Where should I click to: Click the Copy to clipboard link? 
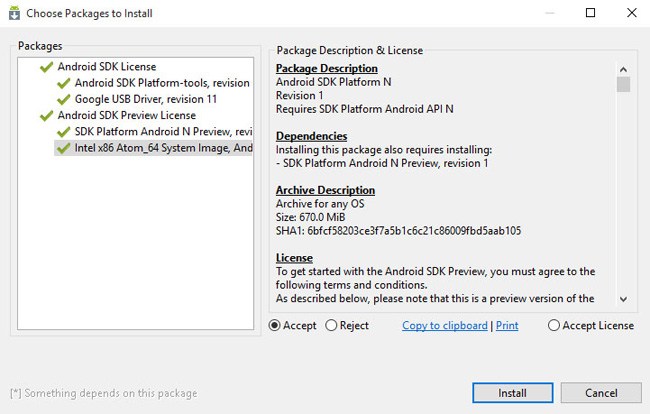[445, 326]
